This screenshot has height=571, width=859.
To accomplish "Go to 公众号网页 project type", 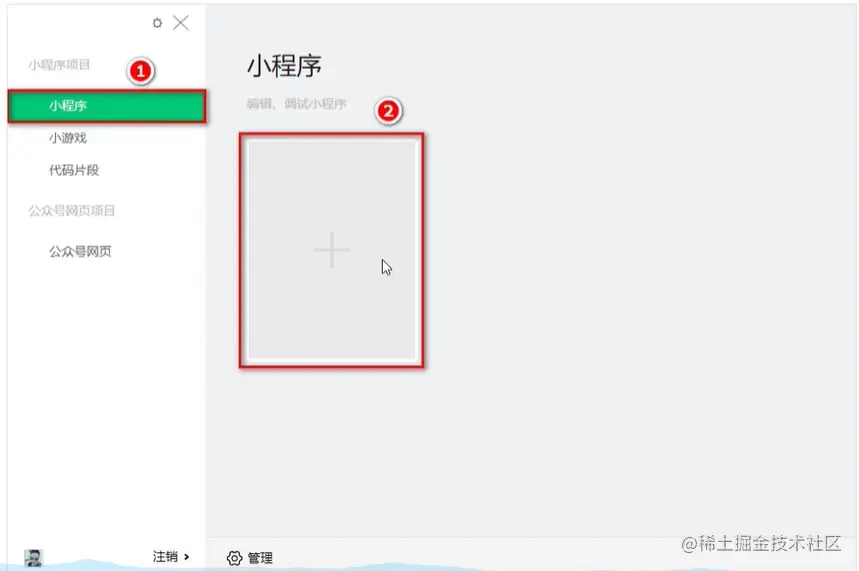I will pos(81,252).
